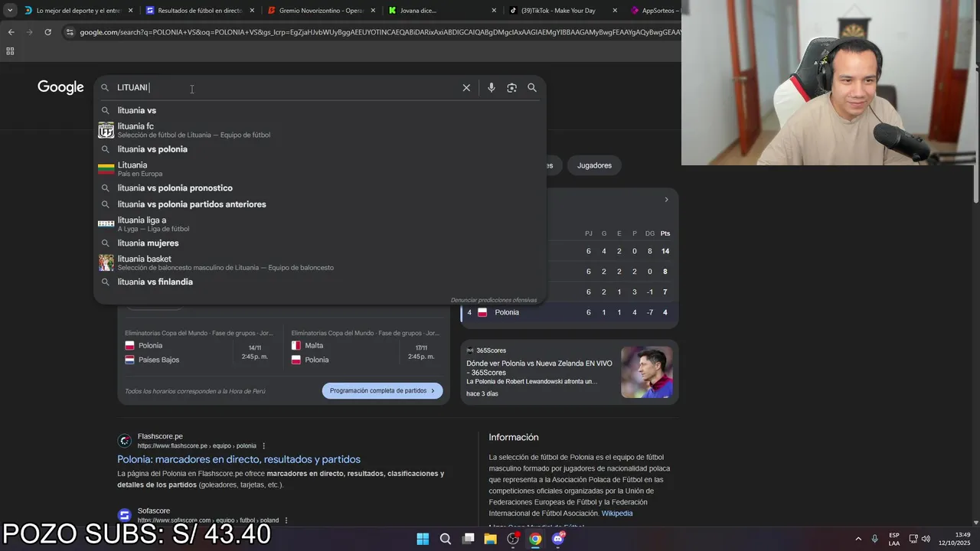
Task: Open the volume speaker tray icon
Action: 926,539
